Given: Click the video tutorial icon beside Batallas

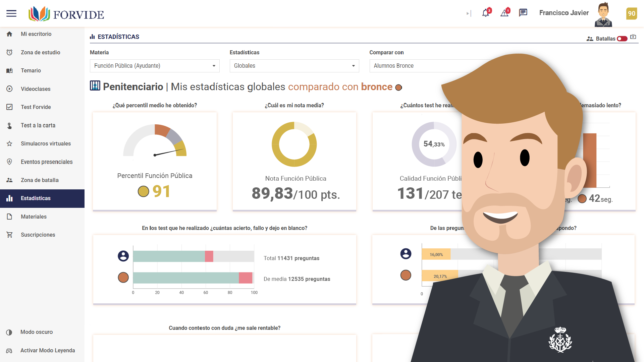Looking at the screenshot, I should [633, 37].
